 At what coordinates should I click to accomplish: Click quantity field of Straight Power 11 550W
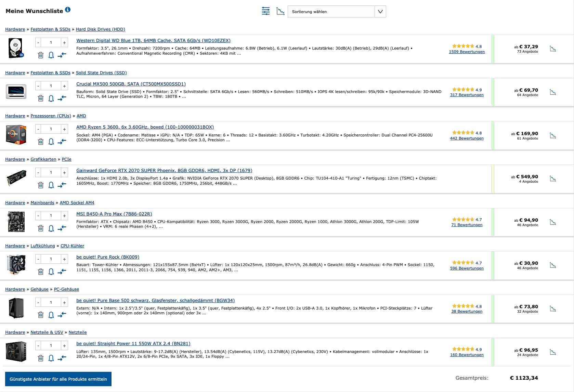coord(51,346)
